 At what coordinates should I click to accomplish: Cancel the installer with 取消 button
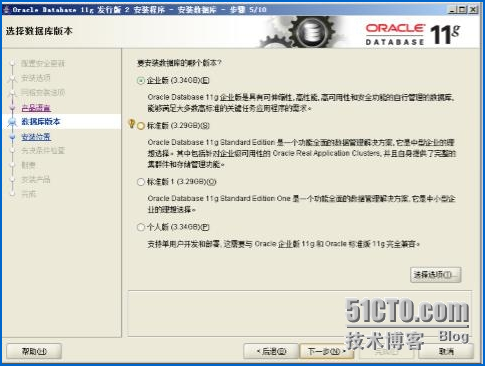[446, 351]
